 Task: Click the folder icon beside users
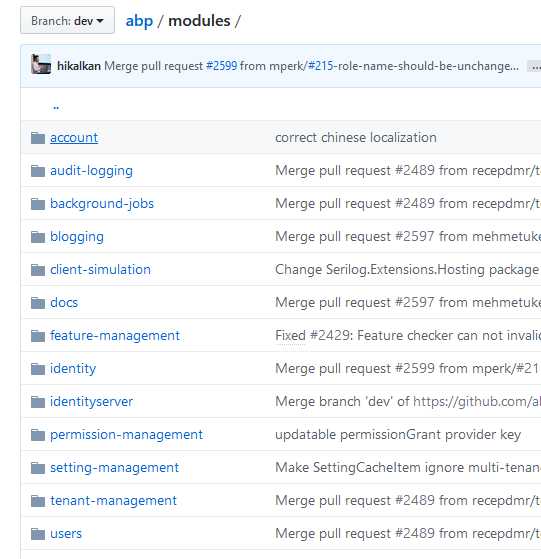pyautogui.click(x=38, y=534)
